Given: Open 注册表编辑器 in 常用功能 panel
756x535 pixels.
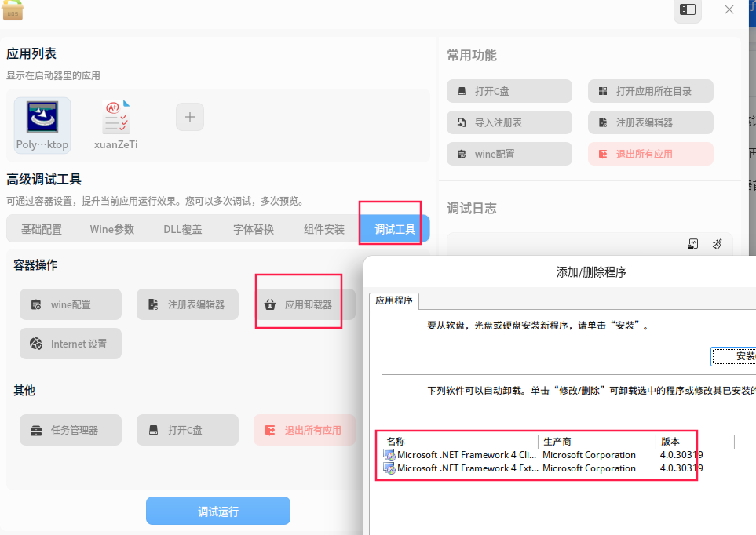Looking at the screenshot, I should tap(650, 122).
